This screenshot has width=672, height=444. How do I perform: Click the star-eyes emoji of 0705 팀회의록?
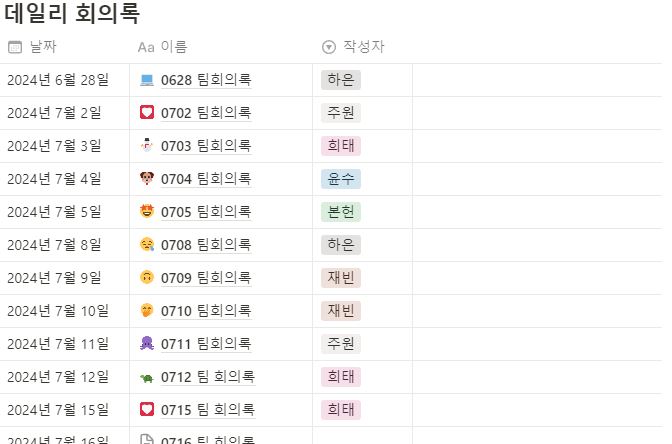click(147, 211)
